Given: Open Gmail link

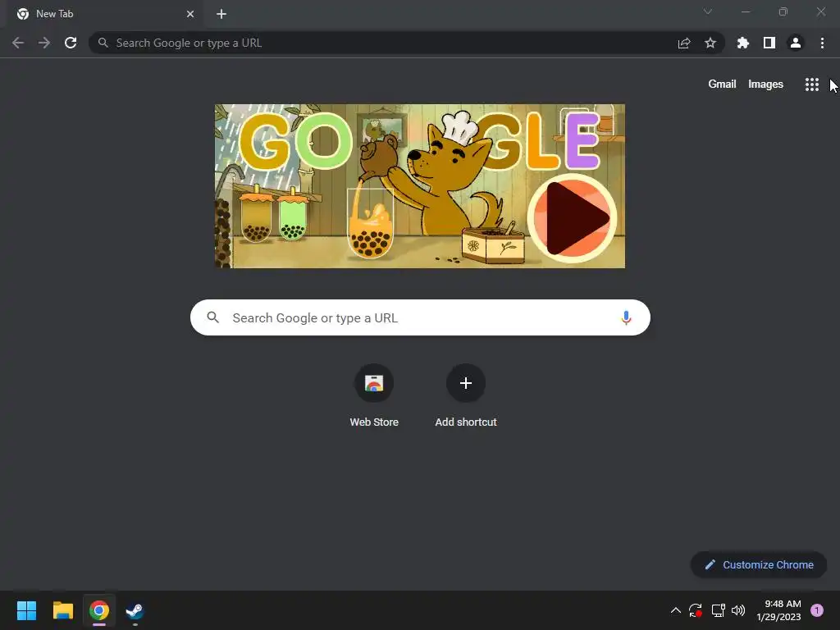Looking at the screenshot, I should click(722, 84).
